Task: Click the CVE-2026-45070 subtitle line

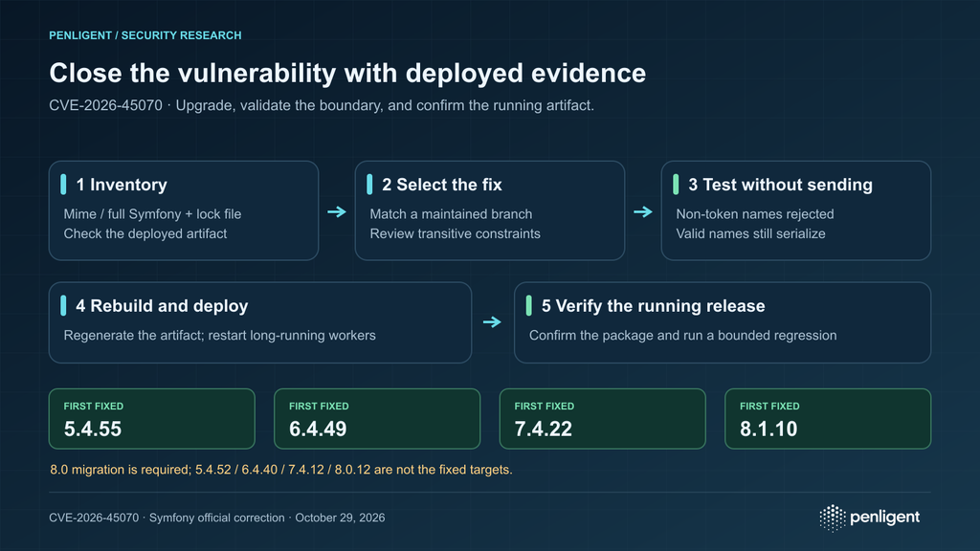Action: click(322, 105)
